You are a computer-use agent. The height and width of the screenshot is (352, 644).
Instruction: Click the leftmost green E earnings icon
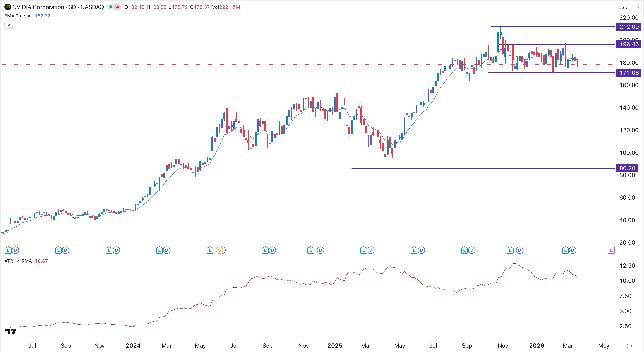pyautogui.click(x=8, y=250)
